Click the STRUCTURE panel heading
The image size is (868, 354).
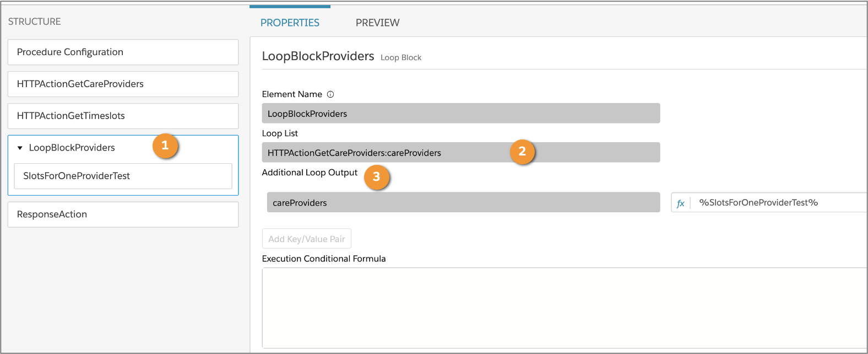click(35, 22)
